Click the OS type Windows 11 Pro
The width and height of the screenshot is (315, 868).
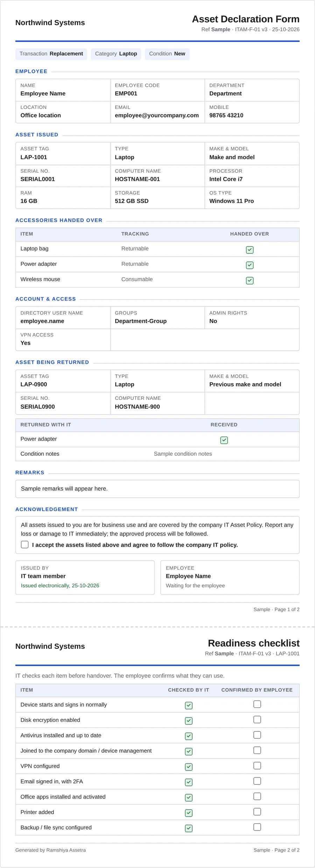231,201
